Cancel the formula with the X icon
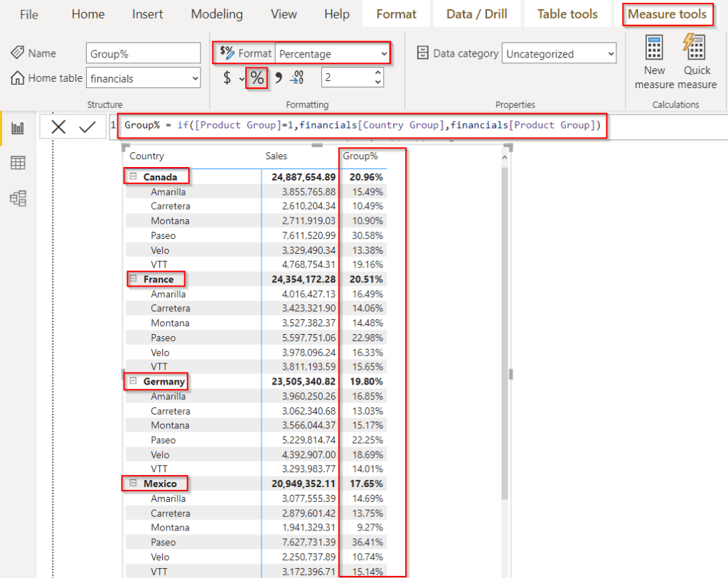Viewport: 728px width, 578px height. click(58, 127)
